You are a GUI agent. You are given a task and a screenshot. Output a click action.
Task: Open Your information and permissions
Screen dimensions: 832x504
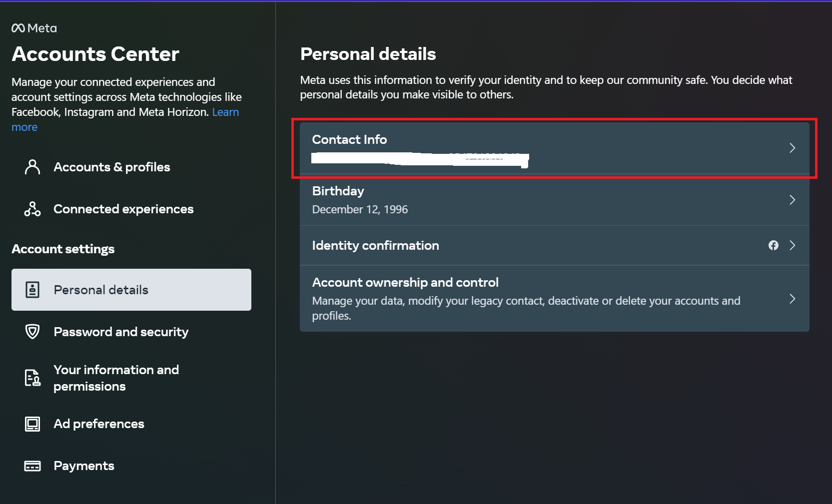tap(131, 378)
